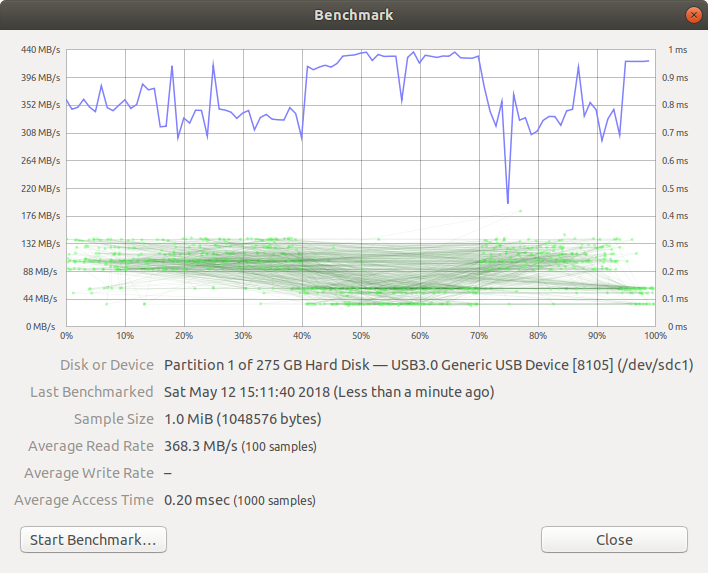Click the '40%' x-axis label

click(x=302, y=336)
